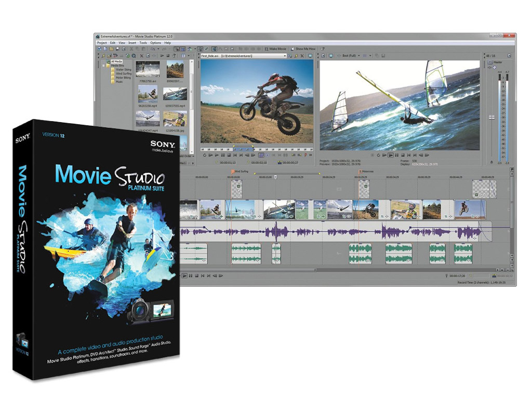Image resolution: width=532 pixels, height=399 pixels.
Task: Pause playback in the trimmer window
Action: (x=223, y=155)
